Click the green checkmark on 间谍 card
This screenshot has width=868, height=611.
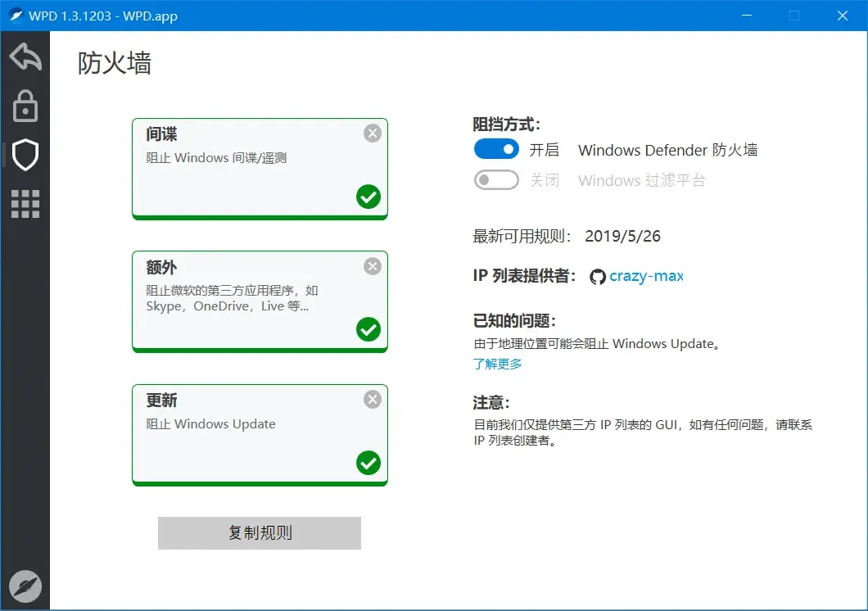[x=368, y=197]
